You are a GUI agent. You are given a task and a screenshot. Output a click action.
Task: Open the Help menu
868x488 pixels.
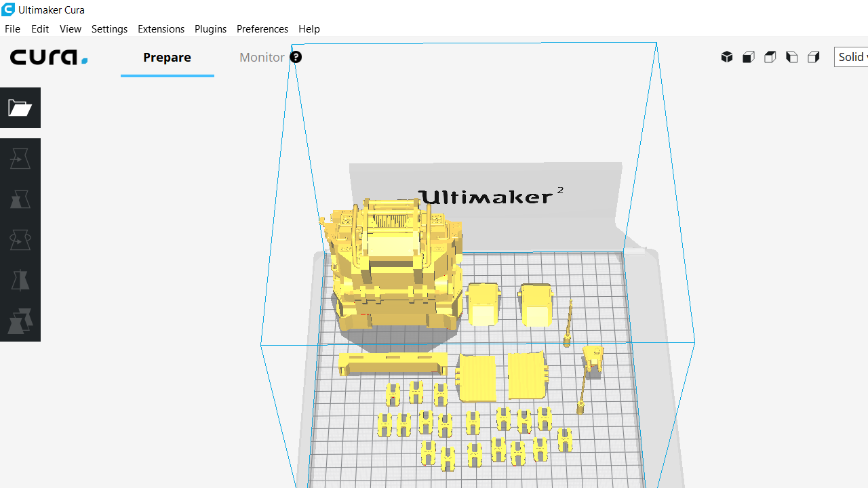309,28
